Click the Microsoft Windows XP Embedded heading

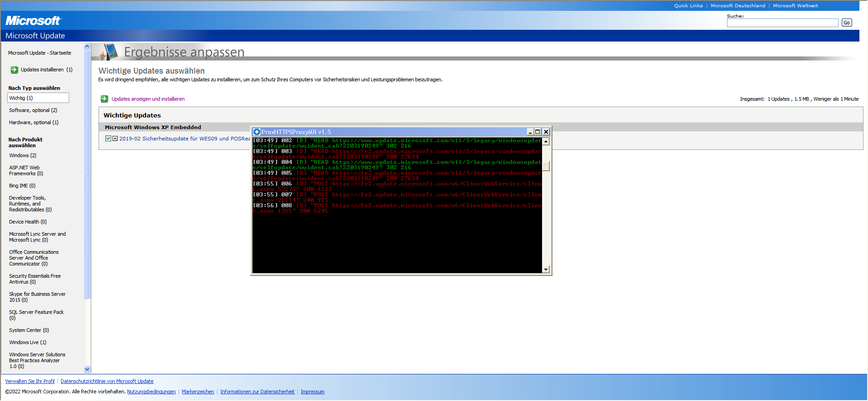coord(153,127)
